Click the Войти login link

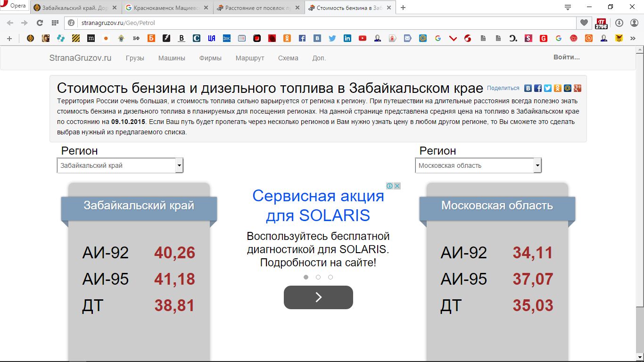(566, 58)
